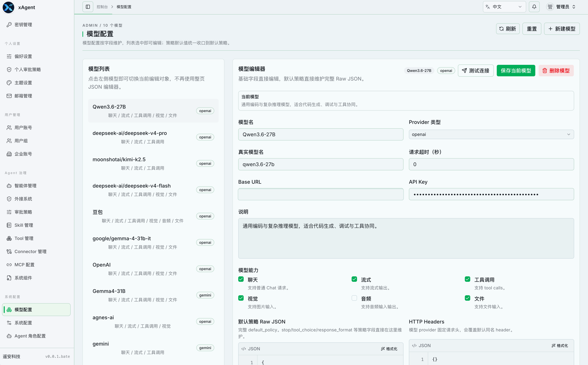This screenshot has width=588, height=365.
Task: Open the notifications bell
Action: [x=534, y=7]
